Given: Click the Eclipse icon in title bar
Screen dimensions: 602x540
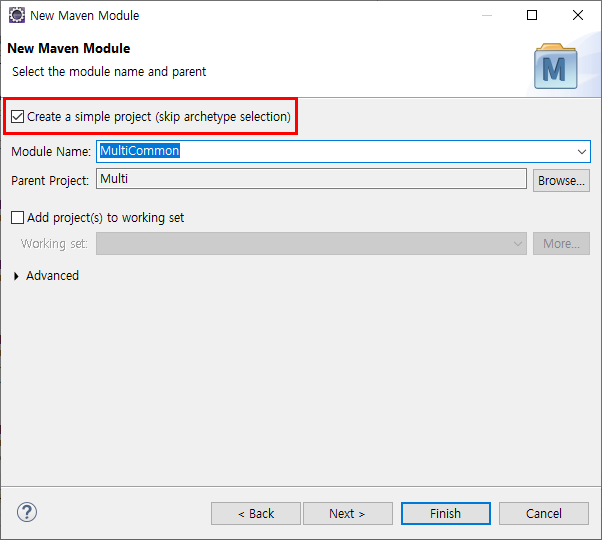Looking at the screenshot, I should [17, 15].
